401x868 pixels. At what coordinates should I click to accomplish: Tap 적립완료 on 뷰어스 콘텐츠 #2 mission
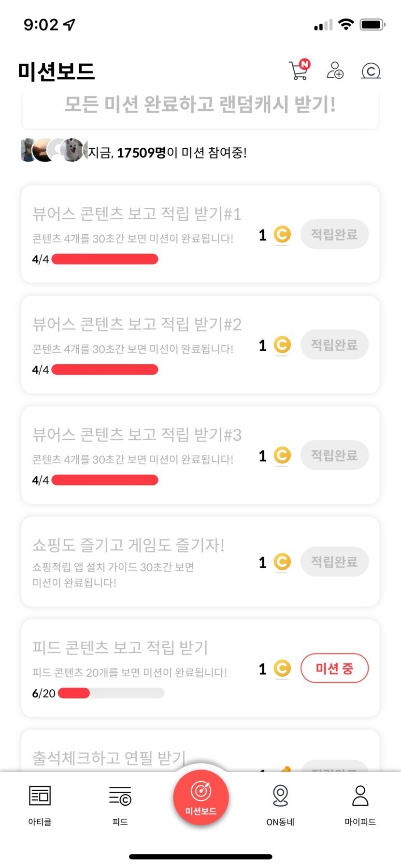(334, 345)
